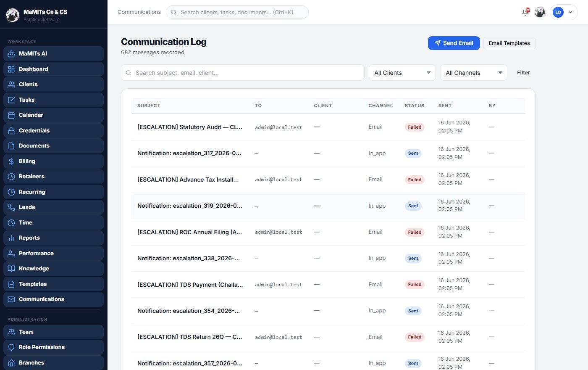Viewport: 588px width, 370px height.
Task: Click the Send Email button
Action: tap(454, 43)
